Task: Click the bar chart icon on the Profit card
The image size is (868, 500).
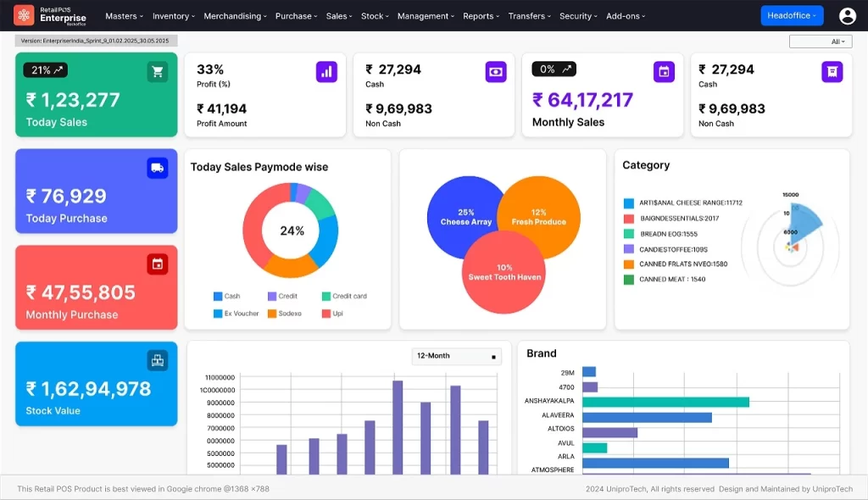Action: (326, 72)
